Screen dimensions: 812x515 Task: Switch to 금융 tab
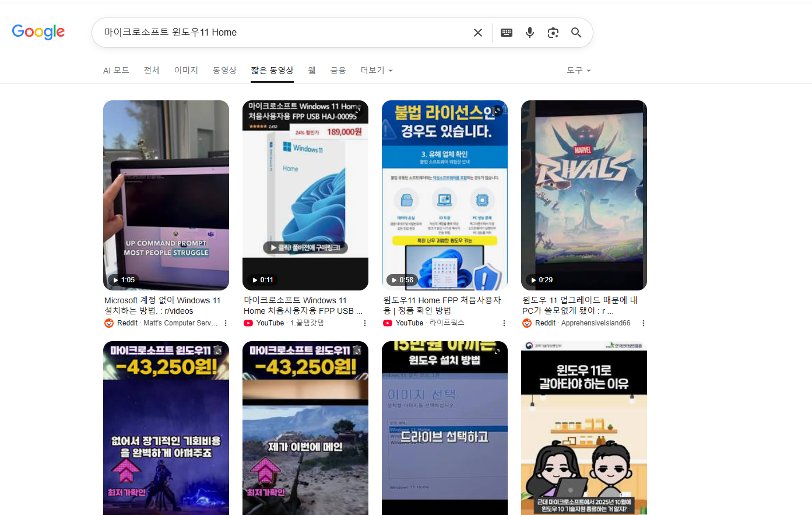click(338, 70)
